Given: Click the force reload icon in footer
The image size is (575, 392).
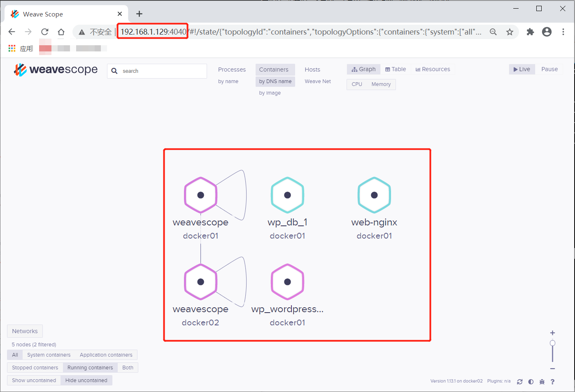Looking at the screenshot, I should point(520,382).
